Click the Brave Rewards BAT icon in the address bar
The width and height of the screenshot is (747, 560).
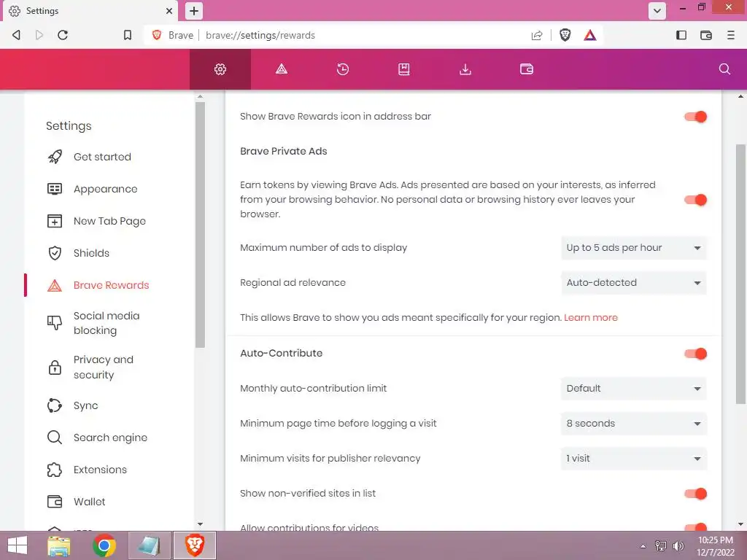click(590, 35)
